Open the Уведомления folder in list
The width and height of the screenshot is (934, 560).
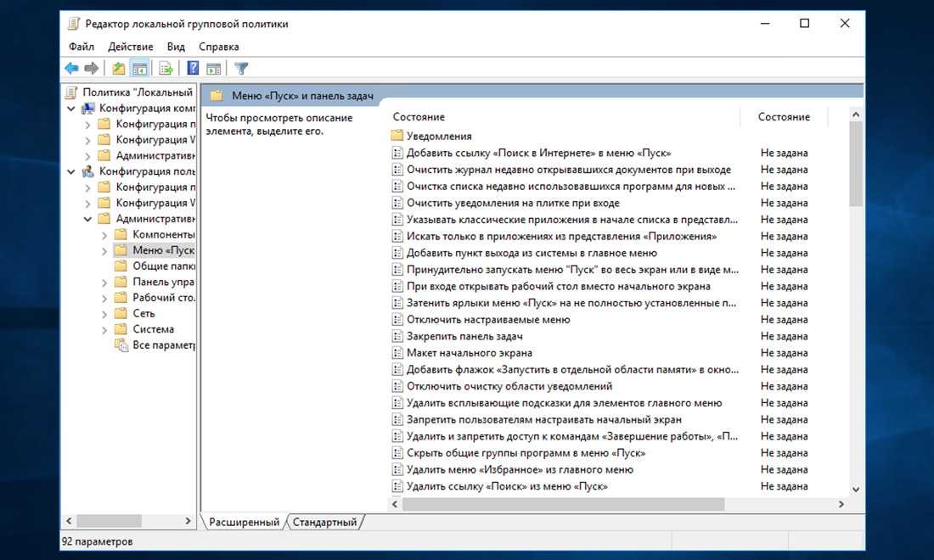coord(438,137)
